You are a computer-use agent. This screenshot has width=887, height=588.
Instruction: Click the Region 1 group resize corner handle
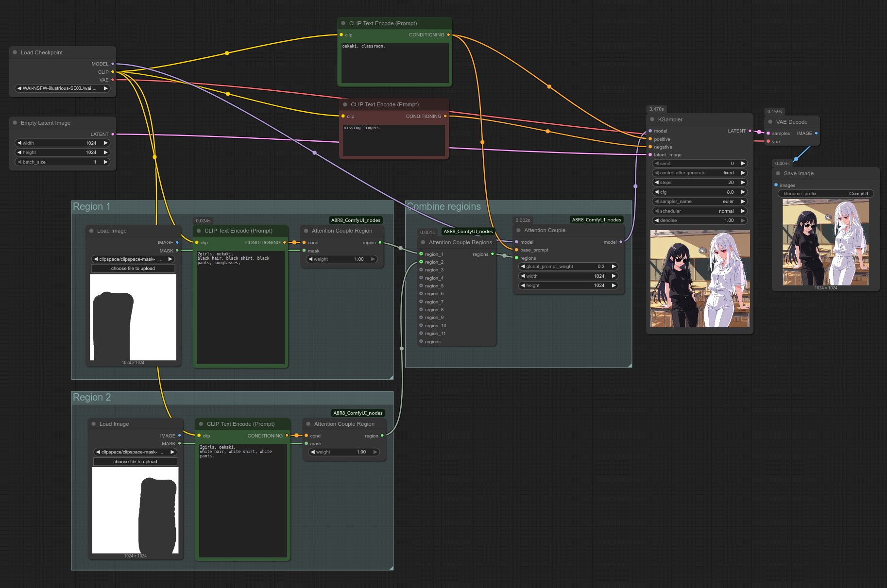(x=391, y=377)
